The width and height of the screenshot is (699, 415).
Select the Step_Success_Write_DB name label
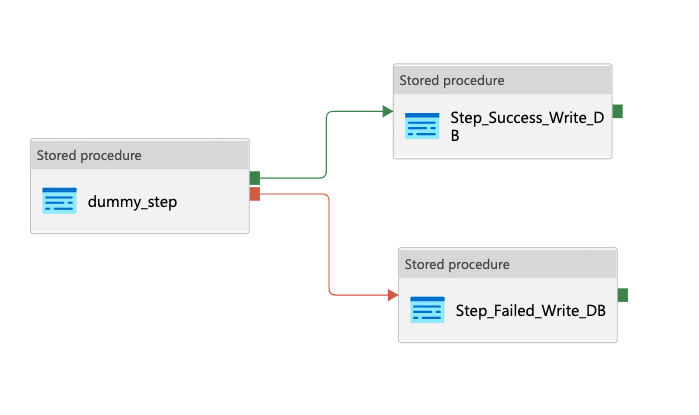(x=527, y=127)
